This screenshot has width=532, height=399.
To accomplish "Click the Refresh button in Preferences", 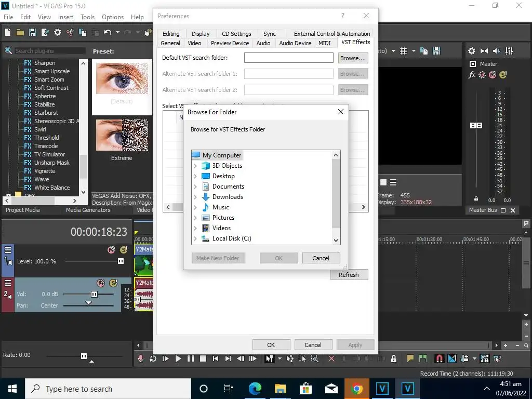I will pyautogui.click(x=349, y=275).
